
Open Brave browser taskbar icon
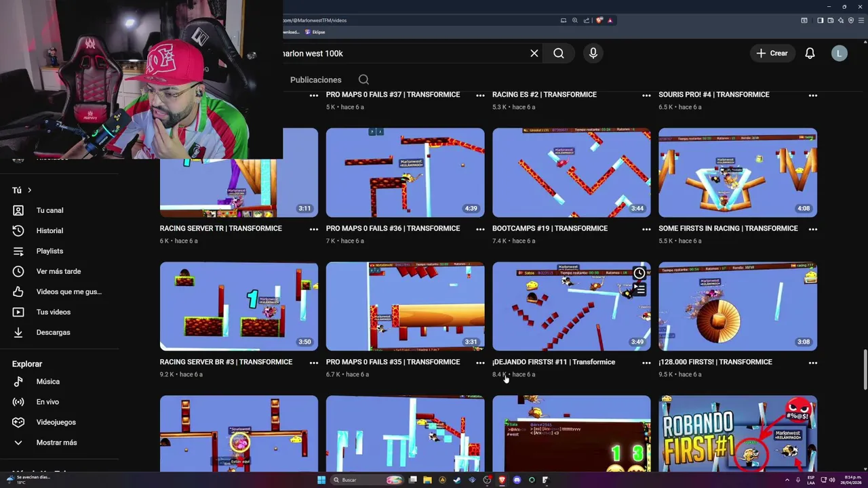[502, 480]
